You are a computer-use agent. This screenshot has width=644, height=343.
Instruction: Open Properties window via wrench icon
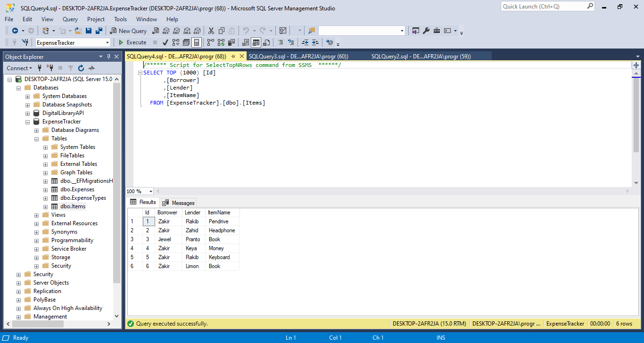tap(426, 31)
